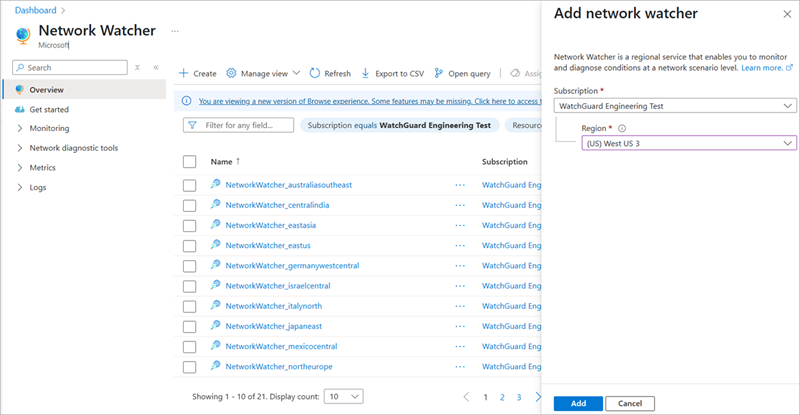This screenshot has width=800, height=415.
Task: Click the Network Watcher globe logo icon
Action: [23, 36]
